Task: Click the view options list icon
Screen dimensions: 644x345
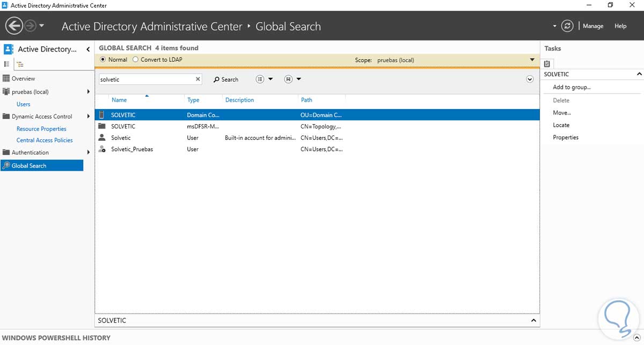Action: tap(260, 79)
